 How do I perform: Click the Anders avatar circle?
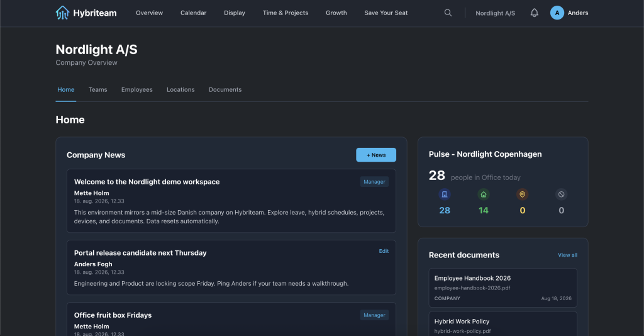(557, 13)
